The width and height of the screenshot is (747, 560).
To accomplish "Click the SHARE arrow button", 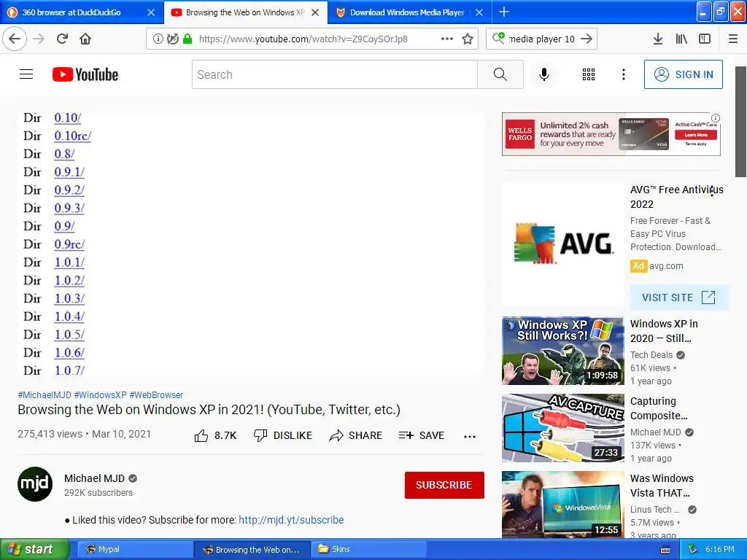I will click(x=355, y=435).
